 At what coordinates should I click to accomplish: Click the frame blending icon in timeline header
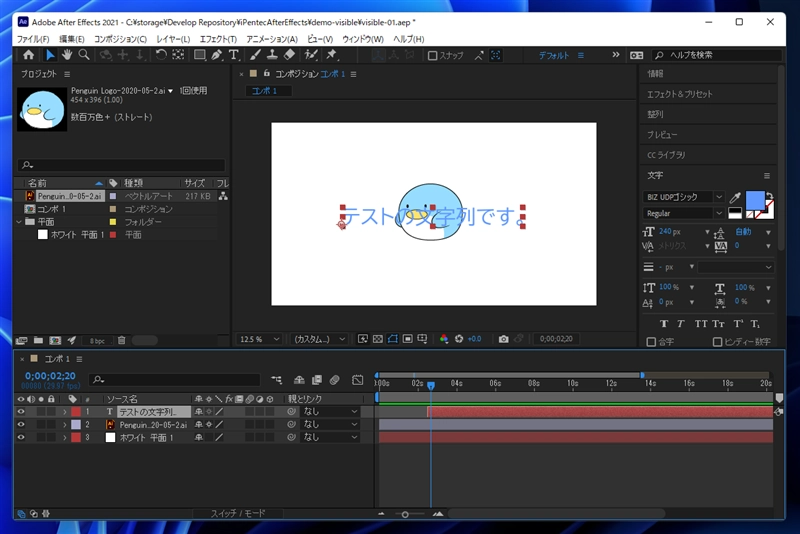tap(317, 379)
